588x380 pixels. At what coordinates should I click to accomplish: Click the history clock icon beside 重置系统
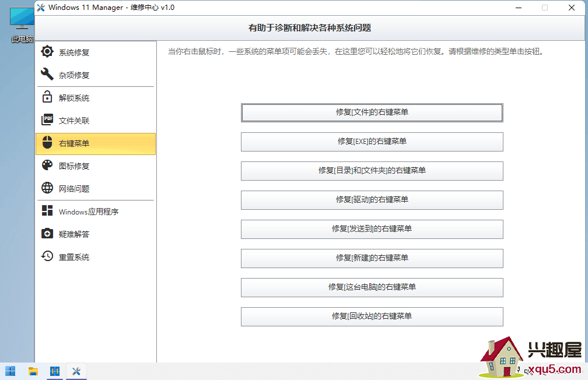coord(47,256)
